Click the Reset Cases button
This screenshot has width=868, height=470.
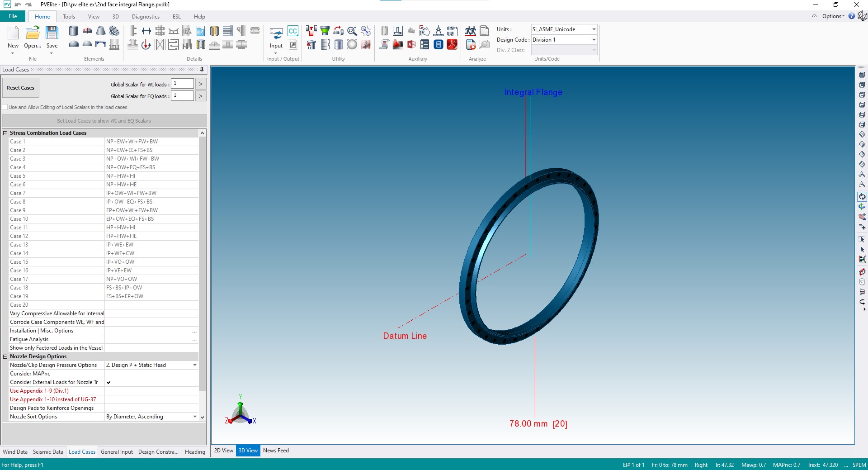pos(20,88)
